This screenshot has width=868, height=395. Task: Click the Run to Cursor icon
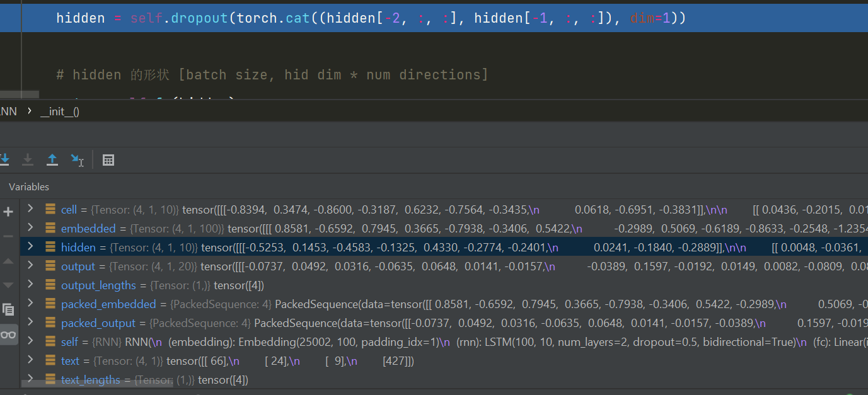77,160
